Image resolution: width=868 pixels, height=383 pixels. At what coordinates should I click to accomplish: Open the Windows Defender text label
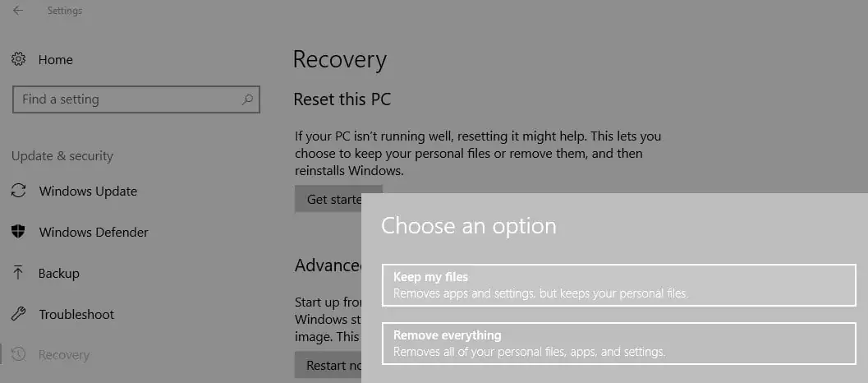pos(94,232)
